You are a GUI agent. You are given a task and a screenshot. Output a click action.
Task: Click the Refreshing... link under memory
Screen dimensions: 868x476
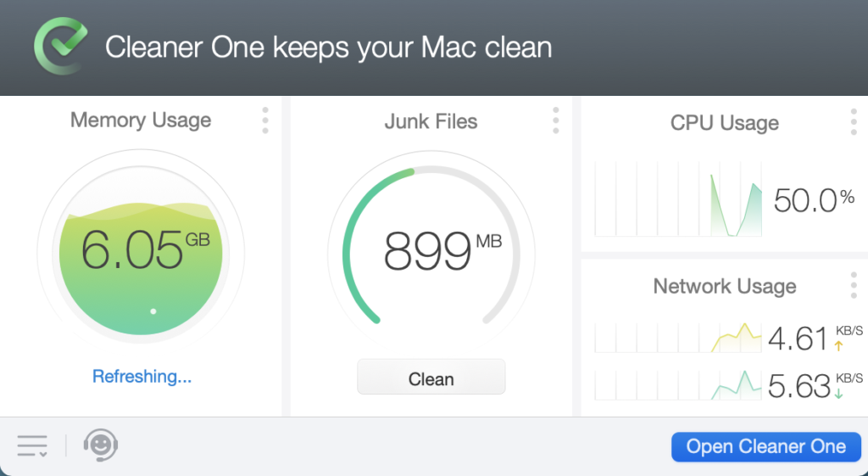(142, 377)
